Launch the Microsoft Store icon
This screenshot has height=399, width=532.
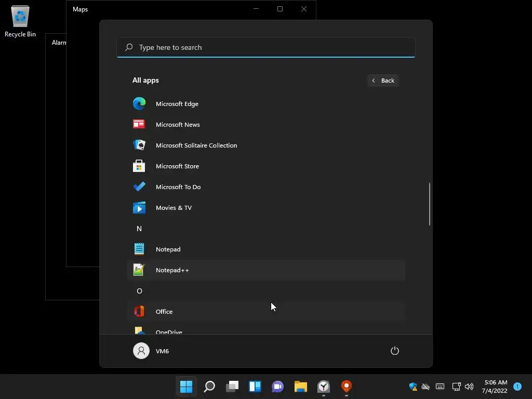click(139, 166)
